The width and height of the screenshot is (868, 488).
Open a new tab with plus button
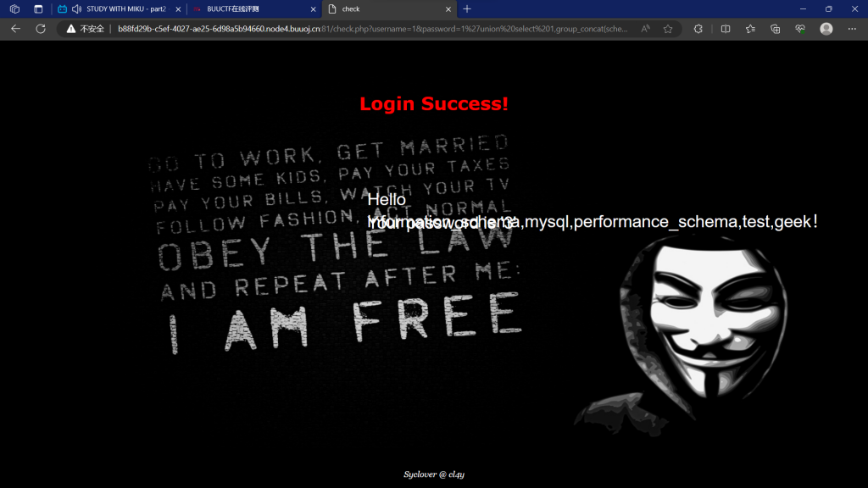[x=467, y=8]
